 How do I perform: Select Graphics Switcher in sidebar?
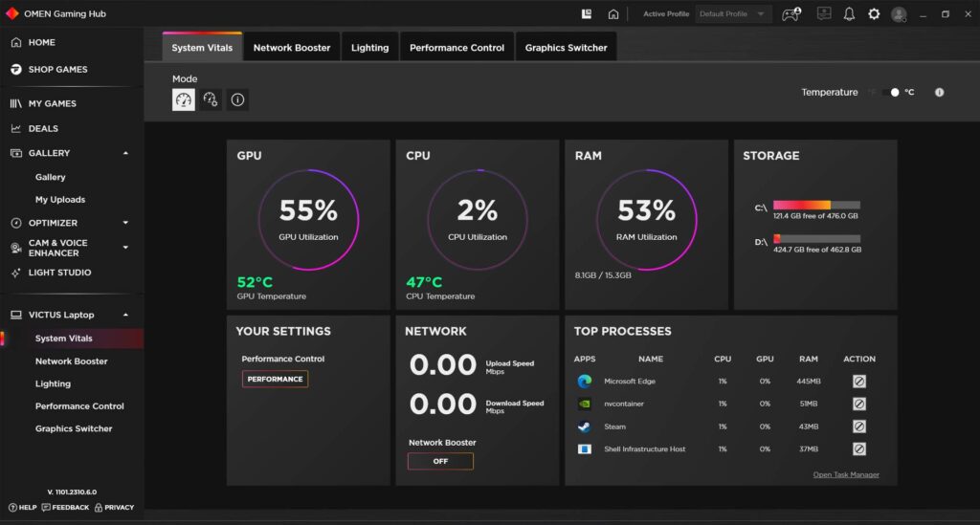tap(74, 428)
